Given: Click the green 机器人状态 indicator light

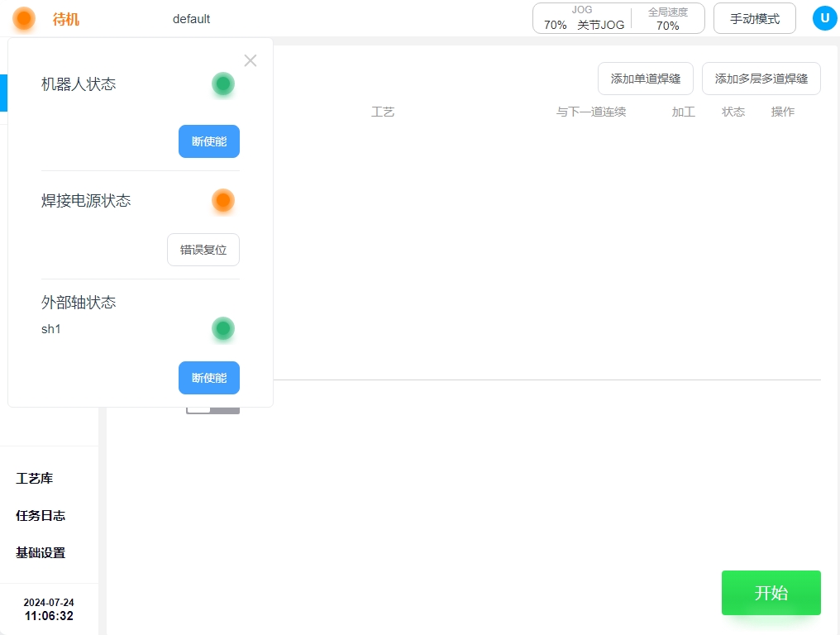Looking at the screenshot, I should coord(222,84).
